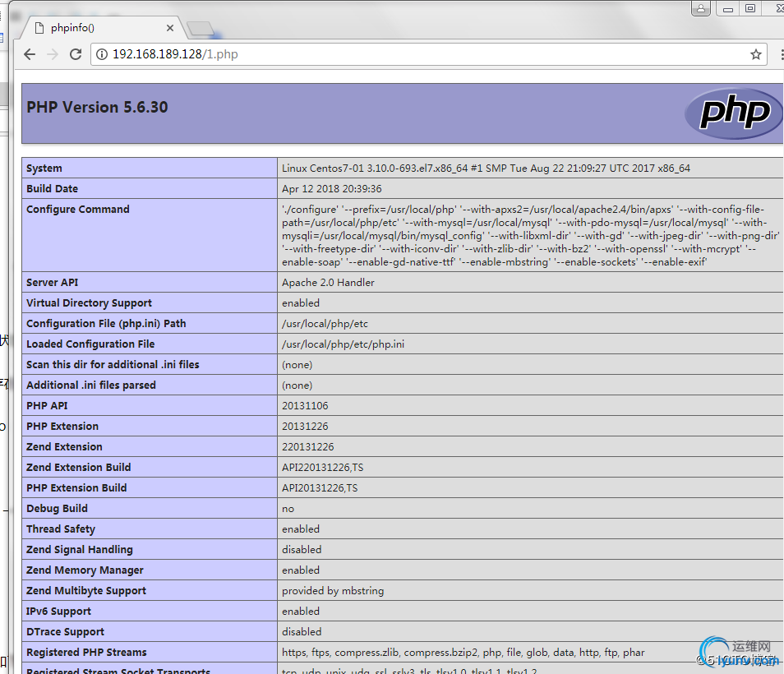Click the Debug Build value 'no'
784x674 pixels.
288,509
